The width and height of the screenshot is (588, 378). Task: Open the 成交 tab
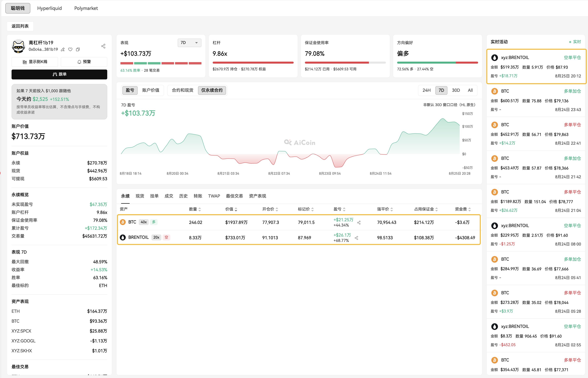coord(169,196)
